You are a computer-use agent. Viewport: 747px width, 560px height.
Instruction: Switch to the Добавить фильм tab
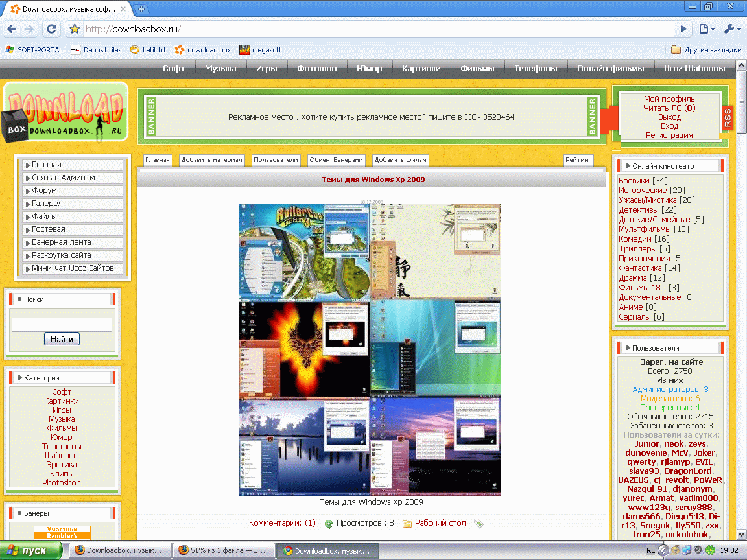400,160
